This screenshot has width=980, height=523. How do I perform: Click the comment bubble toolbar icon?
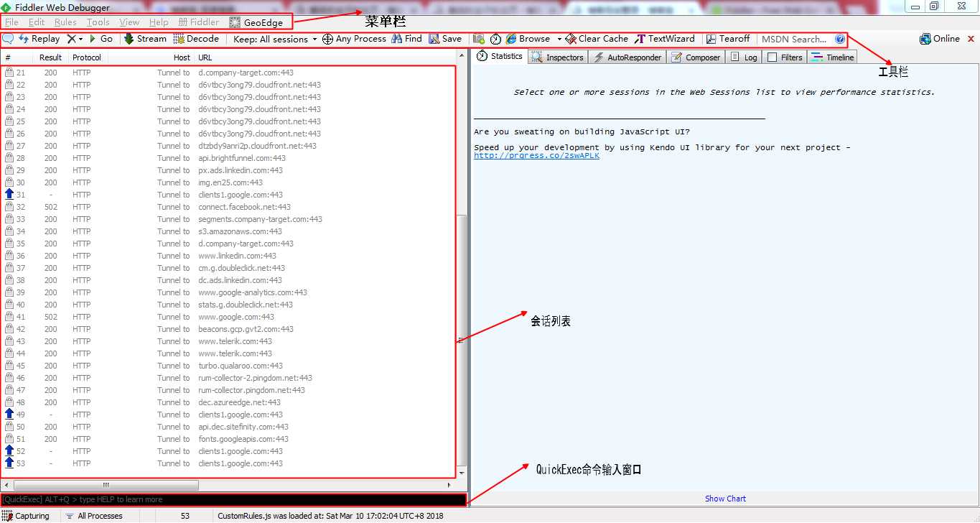(9, 39)
